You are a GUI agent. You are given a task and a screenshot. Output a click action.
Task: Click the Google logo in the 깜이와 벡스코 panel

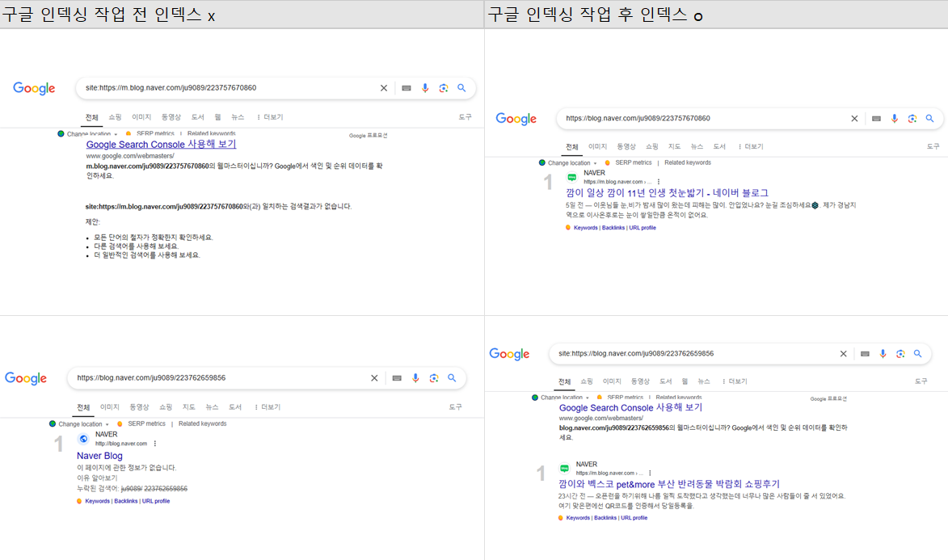click(x=509, y=354)
